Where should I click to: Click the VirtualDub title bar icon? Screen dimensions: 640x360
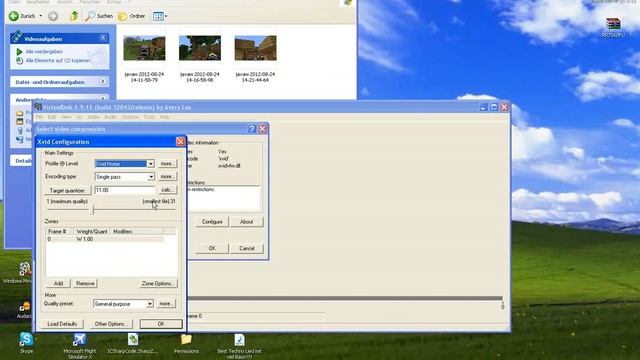38,107
